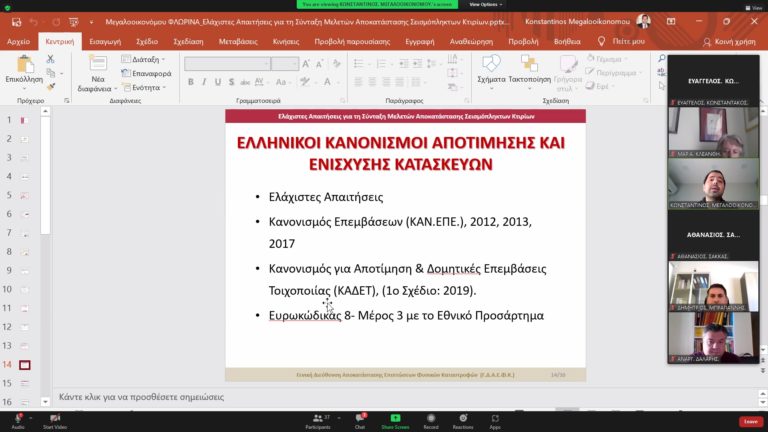Click Clear all formatting icon
The height and width of the screenshot is (432, 768).
tap(337, 64)
